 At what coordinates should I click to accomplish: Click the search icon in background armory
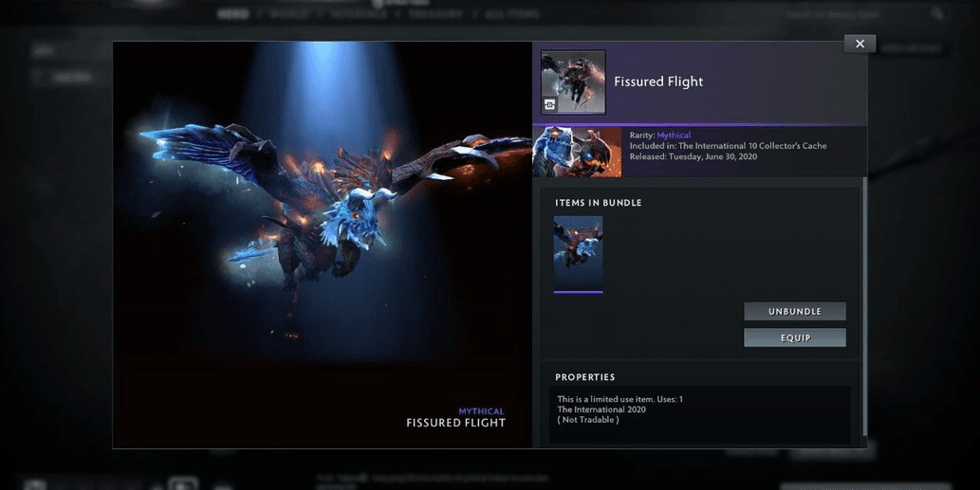(x=936, y=13)
